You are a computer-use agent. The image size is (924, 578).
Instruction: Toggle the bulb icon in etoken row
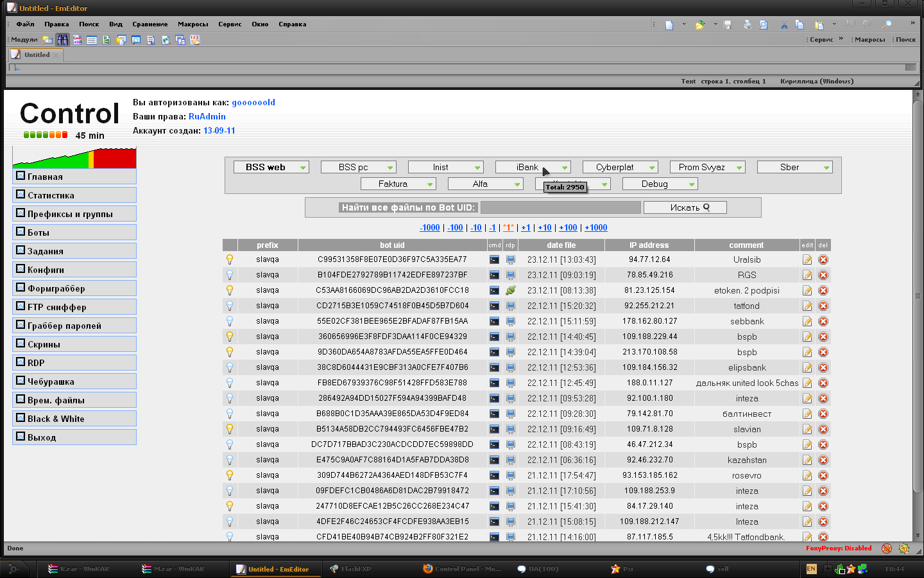coord(230,290)
